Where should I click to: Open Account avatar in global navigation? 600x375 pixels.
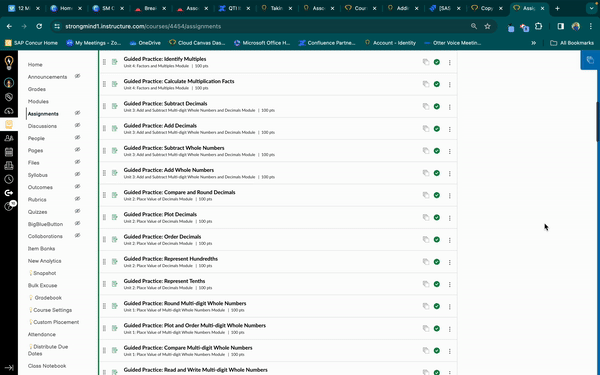coord(9,83)
